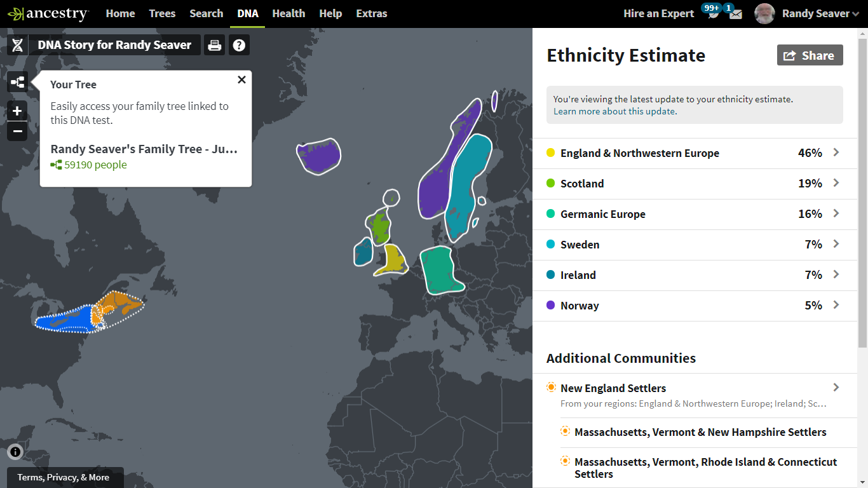Close the Your Tree popup
Image resolution: width=868 pixels, height=488 pixels.
[x=241, y=79]
